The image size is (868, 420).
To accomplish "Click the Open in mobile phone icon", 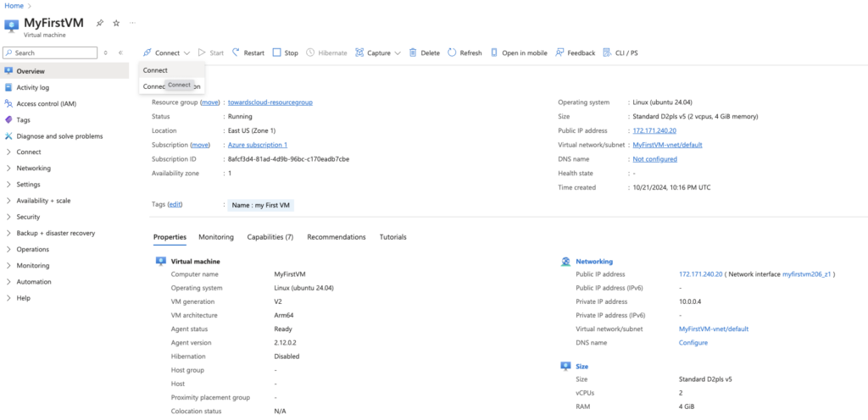I will (x=494, y=52).
